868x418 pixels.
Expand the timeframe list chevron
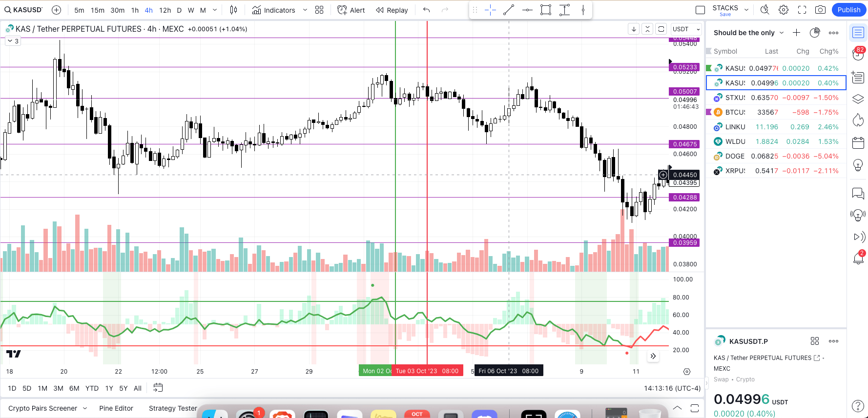pos(215,10)
